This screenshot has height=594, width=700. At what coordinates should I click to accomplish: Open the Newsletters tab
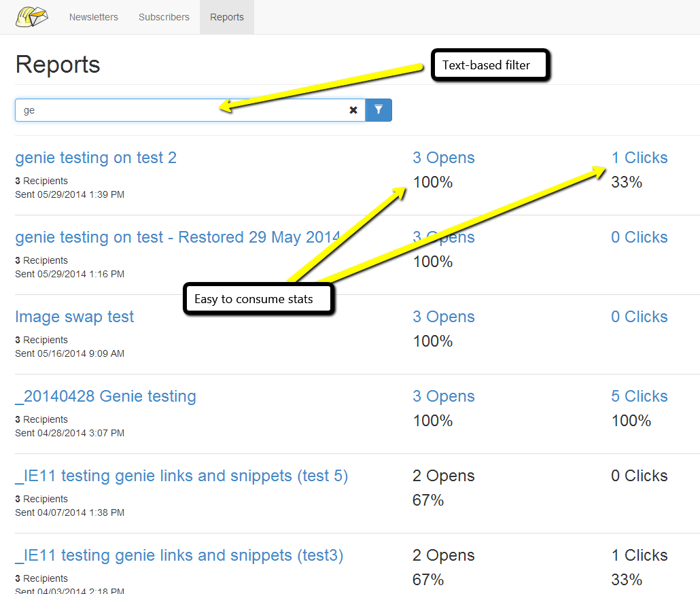pyautogui.click(x=94, y=17)
